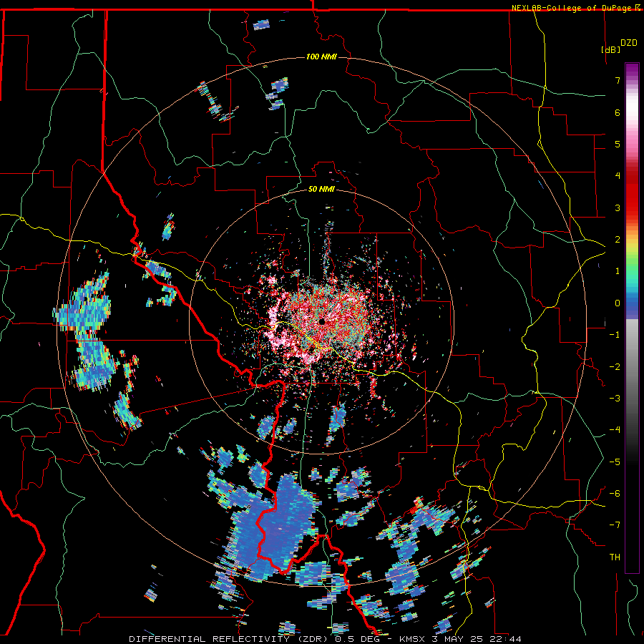Click the ZDR color scale bar
The height and width of the screenshot is (644, 644).
632,318
